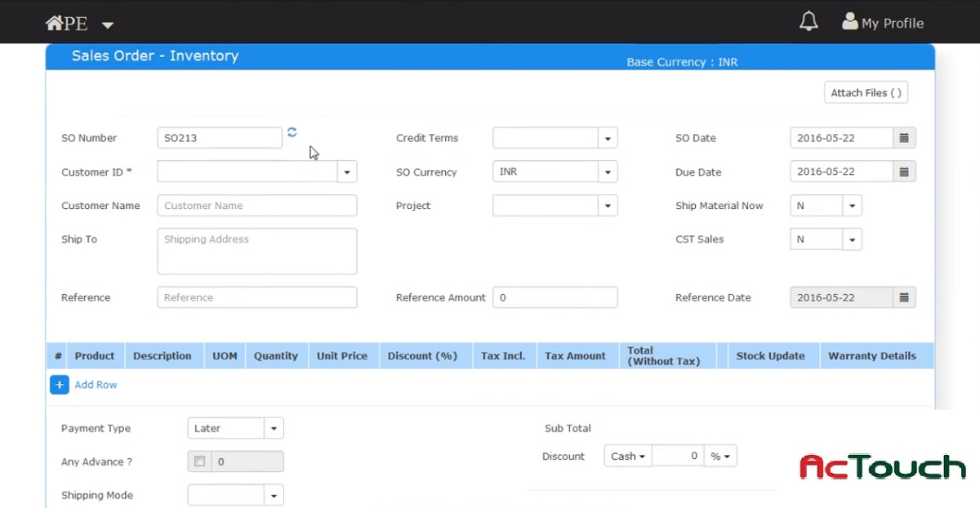
Task: Open the Credit Terms dropdown
Action: [x=608, y=137]
